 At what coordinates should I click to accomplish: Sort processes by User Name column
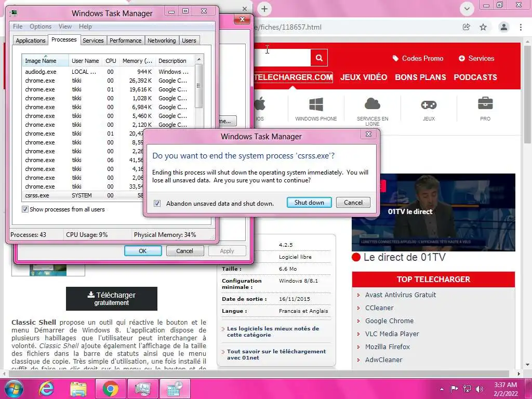pos(85,60)
